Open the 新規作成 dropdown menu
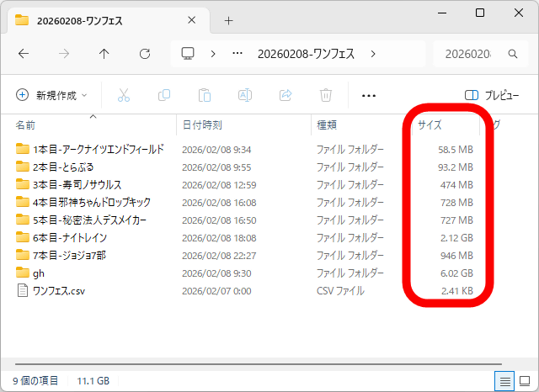539x392 pixels. [x=51, y=95]
